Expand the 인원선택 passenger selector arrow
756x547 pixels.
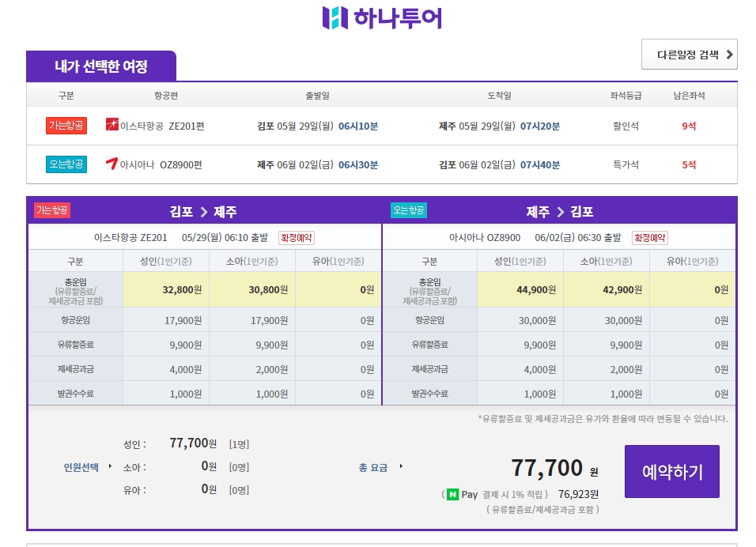click(x=111, y=466)
